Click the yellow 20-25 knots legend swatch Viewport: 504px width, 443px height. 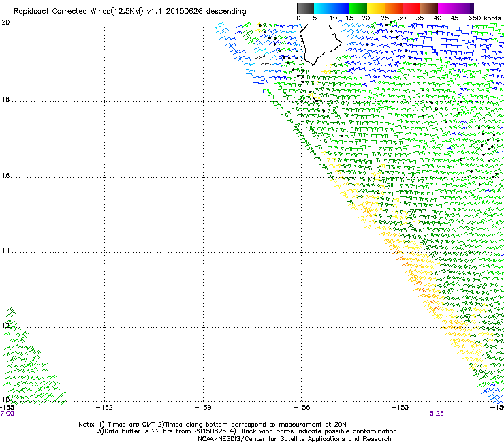point(376,8)
